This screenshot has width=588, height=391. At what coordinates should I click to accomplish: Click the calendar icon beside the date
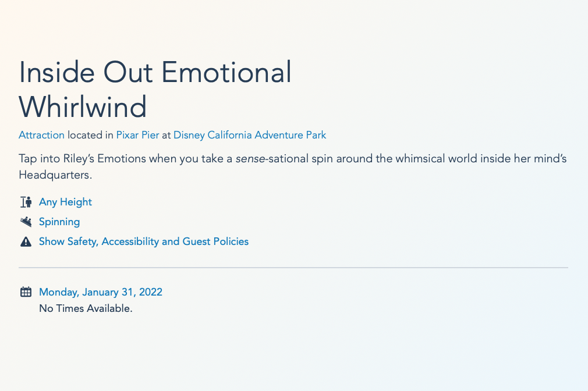tap(26, 292)
